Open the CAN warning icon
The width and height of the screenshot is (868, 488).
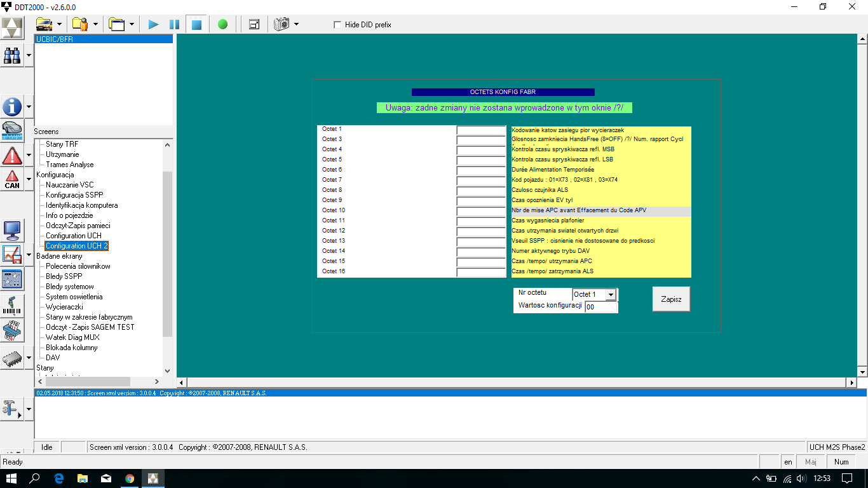click(x=12, y=179)
